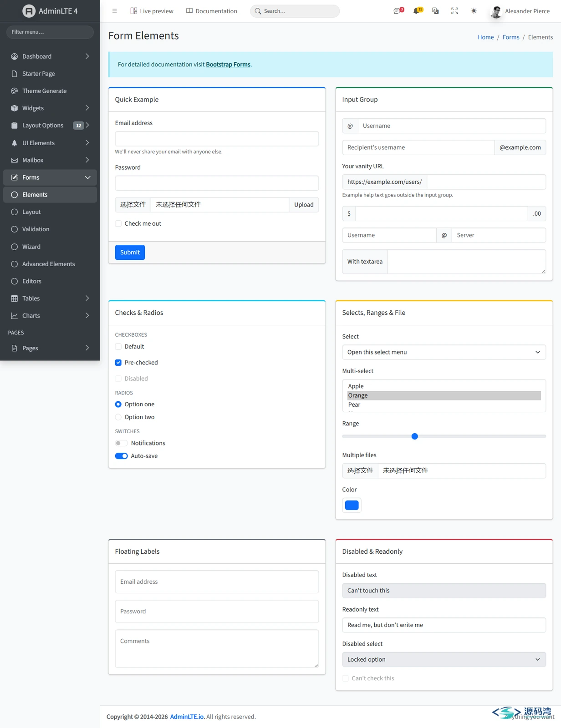Image resolution: width=561 pixels, height=728 pixels.
Task: Click the Live preview window icon
Action: 133,11
